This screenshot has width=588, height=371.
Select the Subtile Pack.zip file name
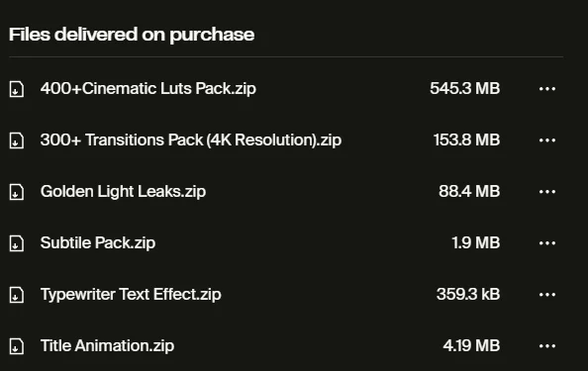pyautogui.click(x=98, y=242)
